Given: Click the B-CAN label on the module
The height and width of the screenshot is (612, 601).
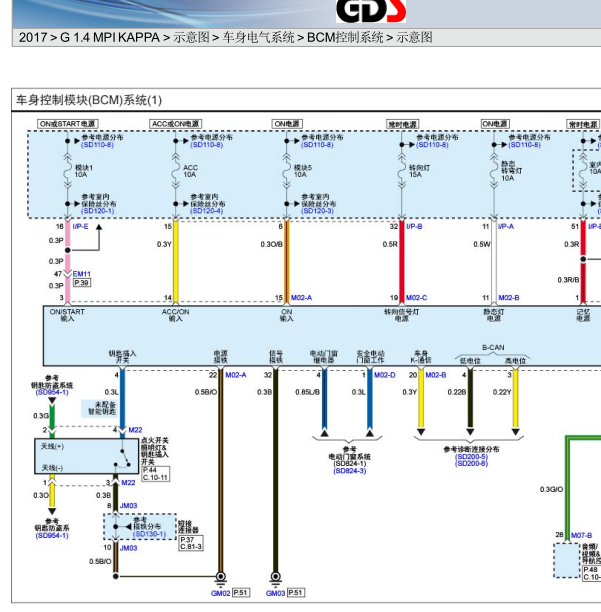Looking at the screenshot, I should (493, 347).
